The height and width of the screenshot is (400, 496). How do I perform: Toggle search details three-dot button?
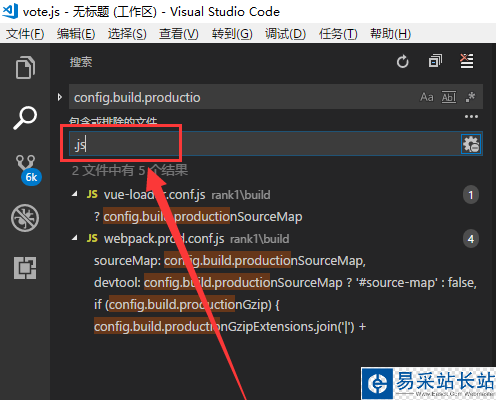471,117
